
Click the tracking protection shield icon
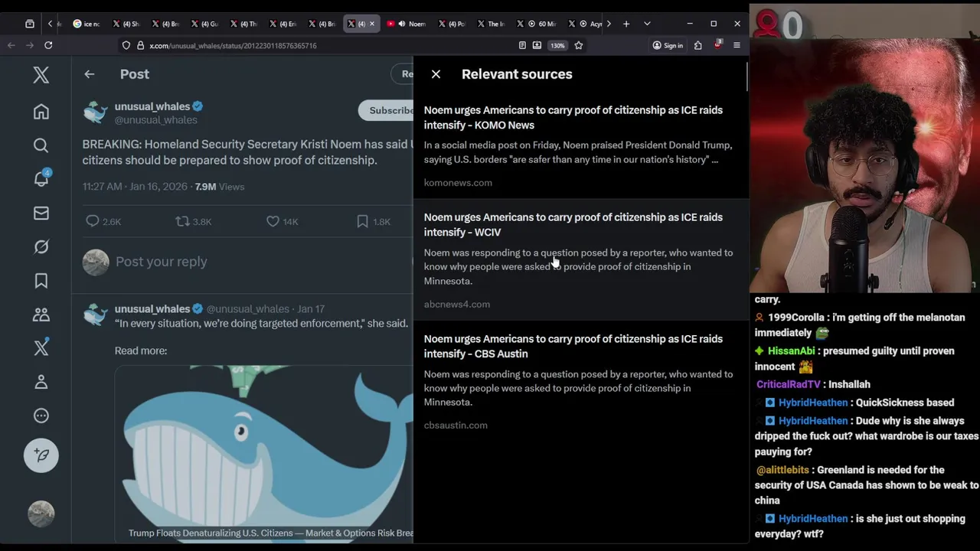[126, 46]
